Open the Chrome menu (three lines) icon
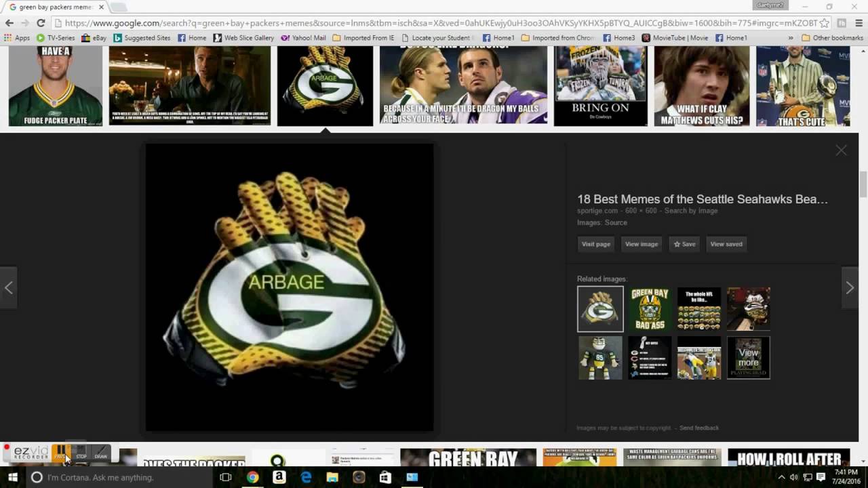868x488 pixels. tap(859, 22)
